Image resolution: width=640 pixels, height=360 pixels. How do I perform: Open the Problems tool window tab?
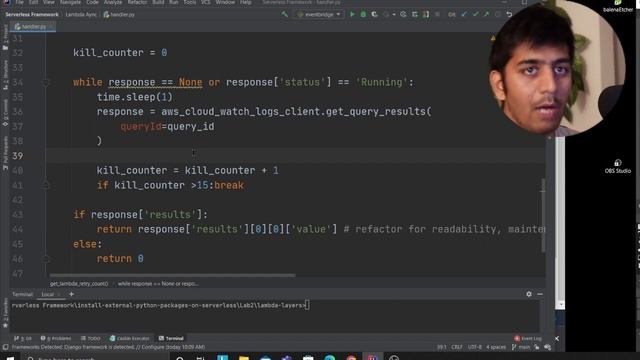pyautogui.click(x=56, y=338)
